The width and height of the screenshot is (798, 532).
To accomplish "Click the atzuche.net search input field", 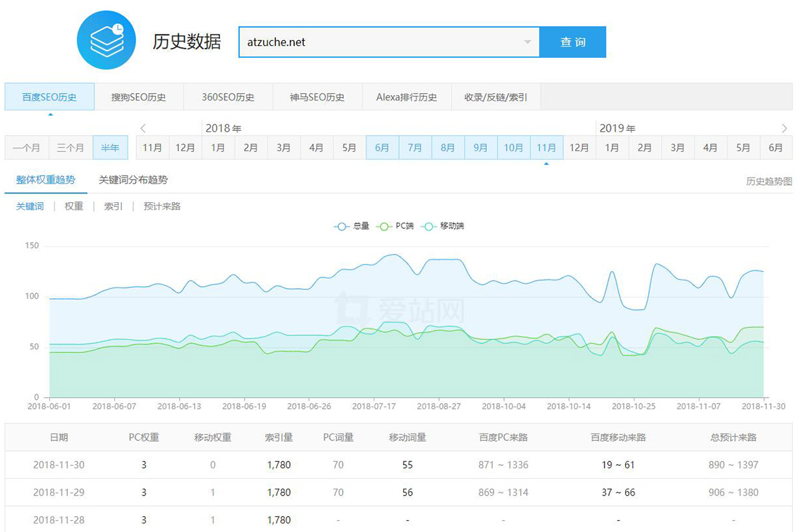I will (366, 41).
